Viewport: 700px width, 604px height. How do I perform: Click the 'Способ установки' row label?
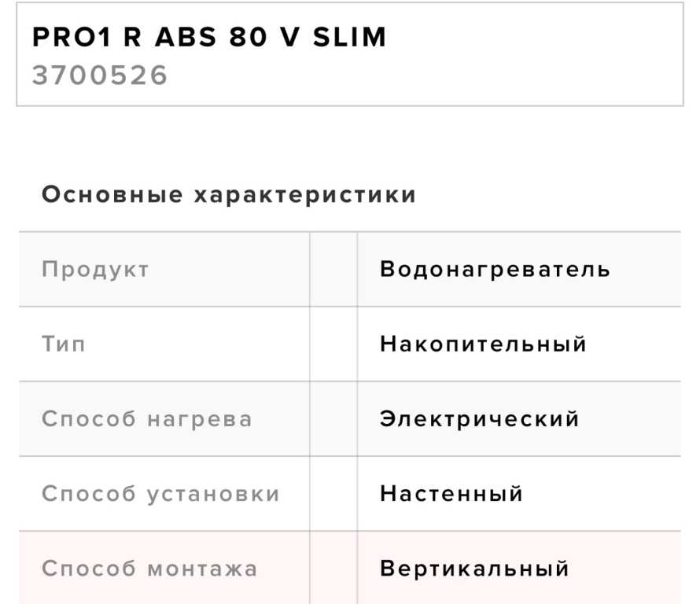(160, 494)
